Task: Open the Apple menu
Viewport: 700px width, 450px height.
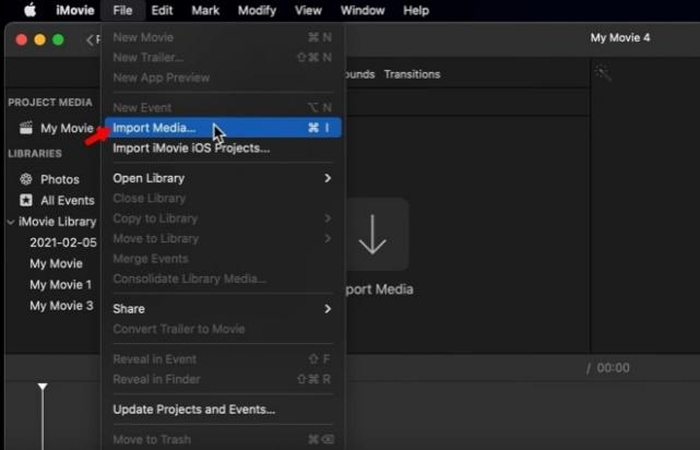Action: click(30, 10)
